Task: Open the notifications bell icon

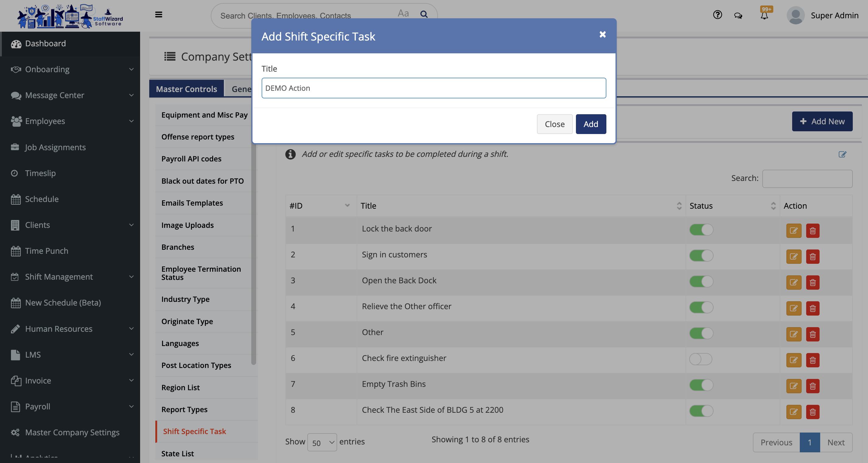Action: pos(764,16)
